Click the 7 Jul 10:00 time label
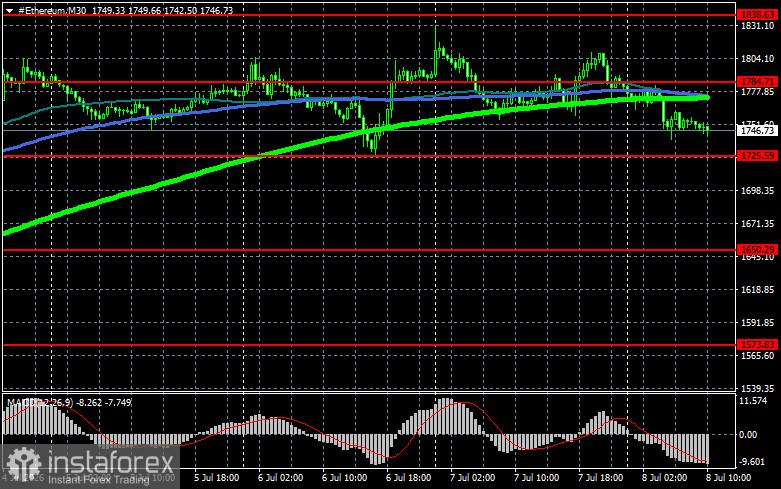 coord(536,478)
